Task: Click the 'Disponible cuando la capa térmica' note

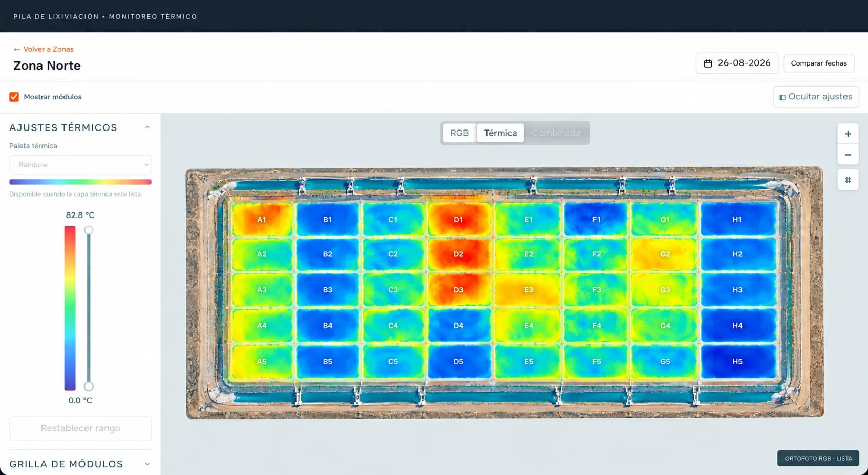Action: [x=76, y=195]
